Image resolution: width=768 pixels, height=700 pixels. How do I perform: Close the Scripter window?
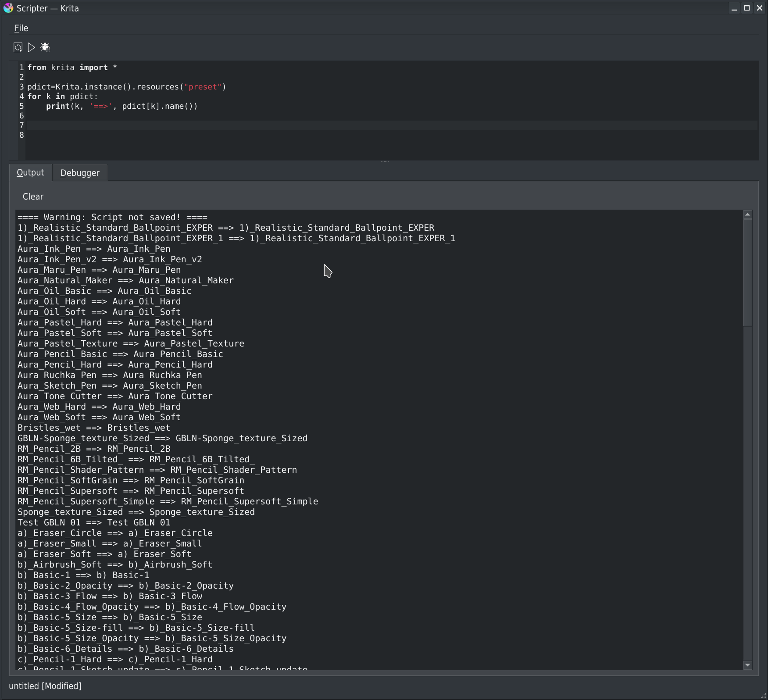pyautogui.click(x=760, y=8)
